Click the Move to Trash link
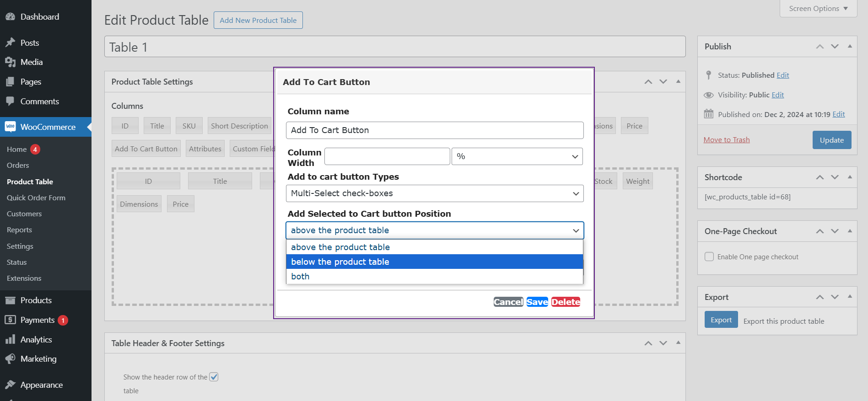Image resolution: width=868 pixels, height=401 pixels. coord(726,139)
